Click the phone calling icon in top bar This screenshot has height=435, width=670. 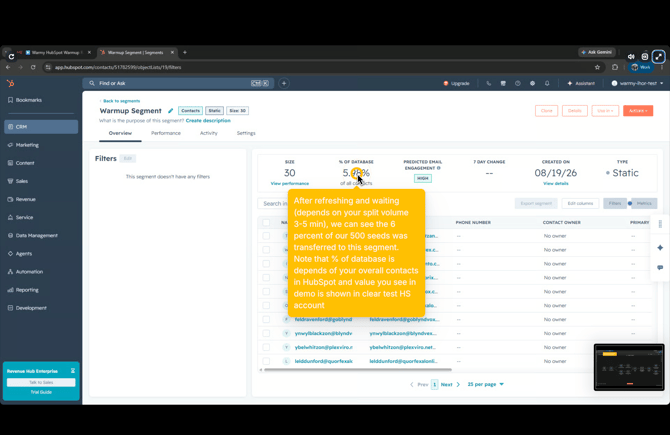488,83
